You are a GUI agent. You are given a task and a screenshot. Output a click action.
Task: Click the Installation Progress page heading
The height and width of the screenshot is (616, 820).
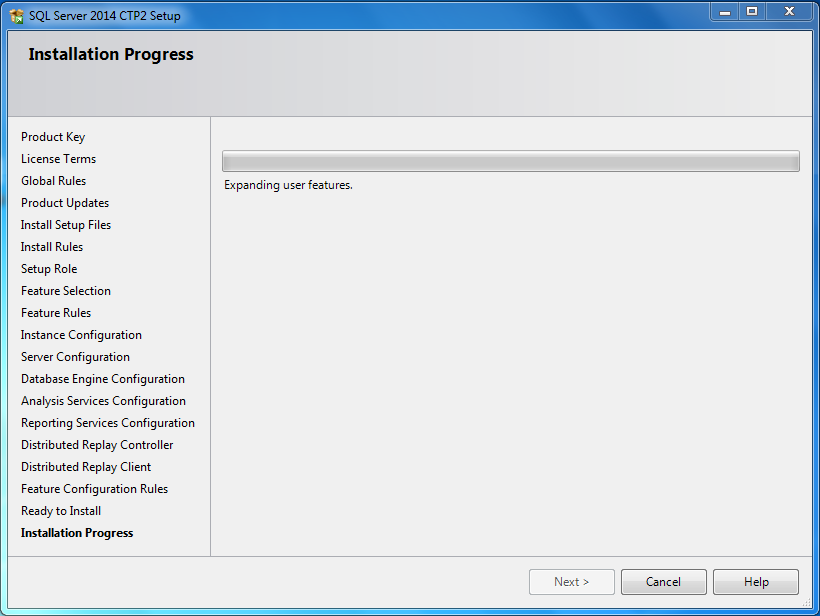[x=111, y=54]
